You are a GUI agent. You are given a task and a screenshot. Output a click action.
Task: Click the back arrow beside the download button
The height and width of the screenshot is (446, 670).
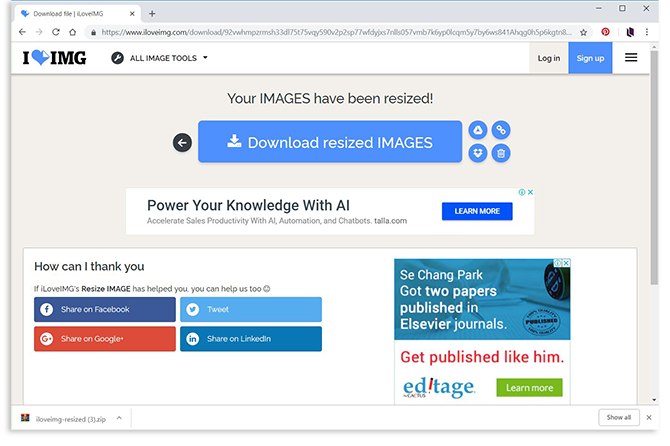point(182,143)
